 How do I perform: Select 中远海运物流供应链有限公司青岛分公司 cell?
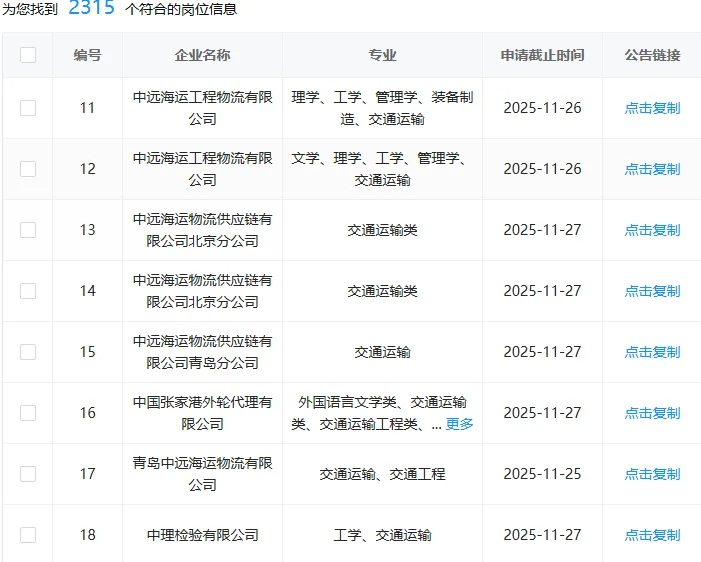pyautogui.click(x=203, y=352)
